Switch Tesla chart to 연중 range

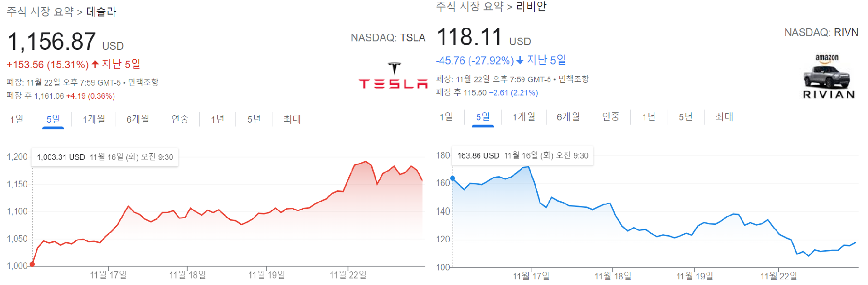click(x=180, y=119)
